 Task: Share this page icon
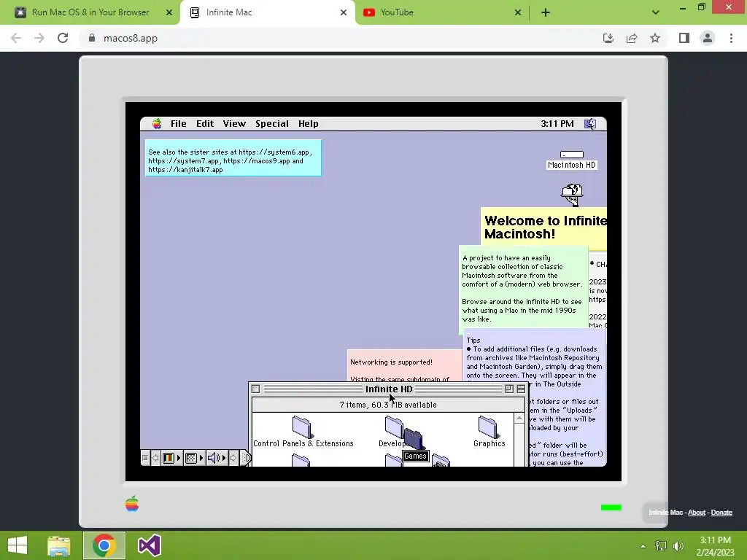[632, 38]
